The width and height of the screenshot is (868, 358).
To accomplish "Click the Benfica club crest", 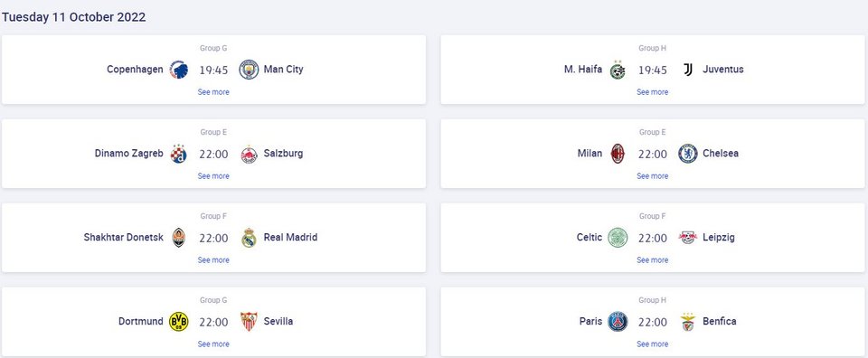I will pyautogui.click(x=687, y=322).
